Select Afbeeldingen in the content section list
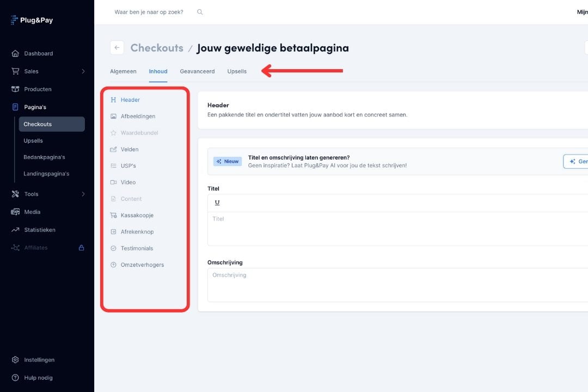This screenshot has height=392, width=588. pyautogui.click(x=138, y=117)
